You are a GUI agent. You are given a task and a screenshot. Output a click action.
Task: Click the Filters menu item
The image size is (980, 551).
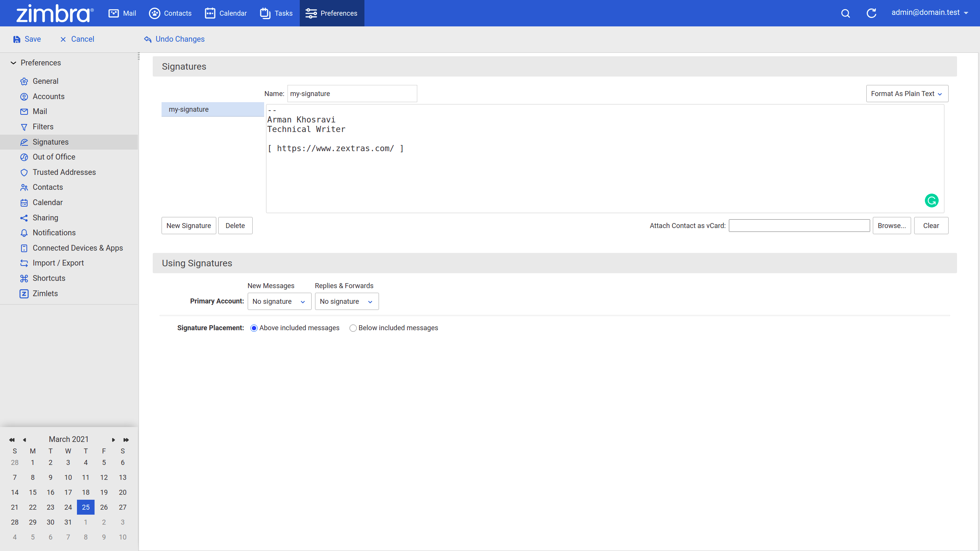(x=42, y=127)
